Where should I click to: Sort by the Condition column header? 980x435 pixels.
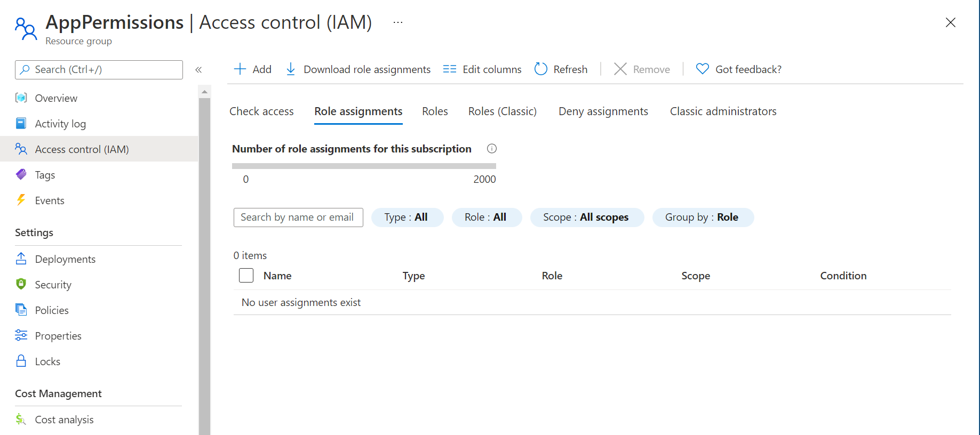[x=843, y=275]
